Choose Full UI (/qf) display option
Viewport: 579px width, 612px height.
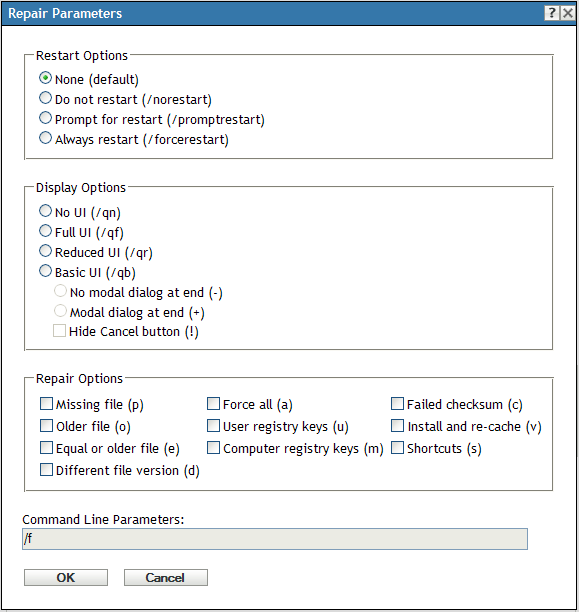(45, 231)
